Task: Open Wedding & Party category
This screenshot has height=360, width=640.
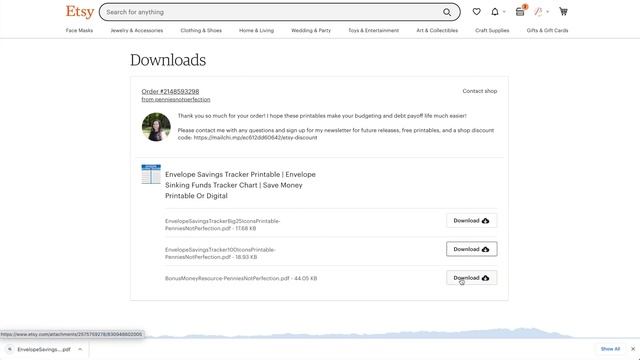Action: [x=311, y=31]
